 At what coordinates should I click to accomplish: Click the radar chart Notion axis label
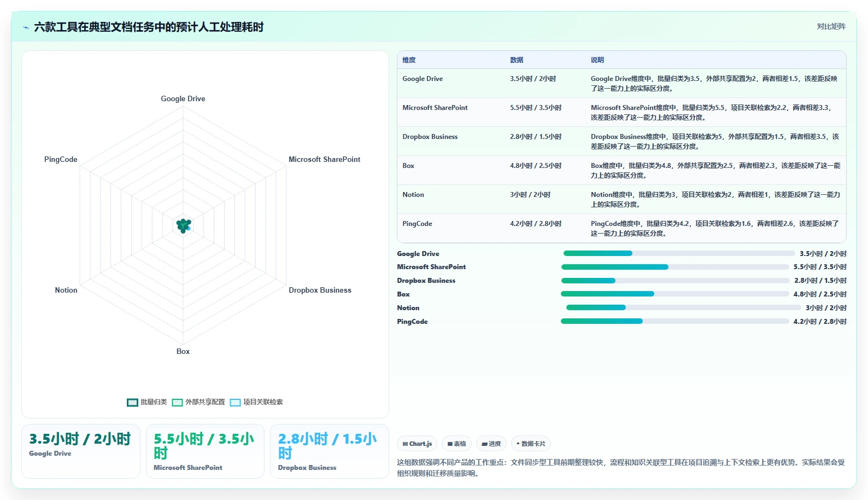66,290
